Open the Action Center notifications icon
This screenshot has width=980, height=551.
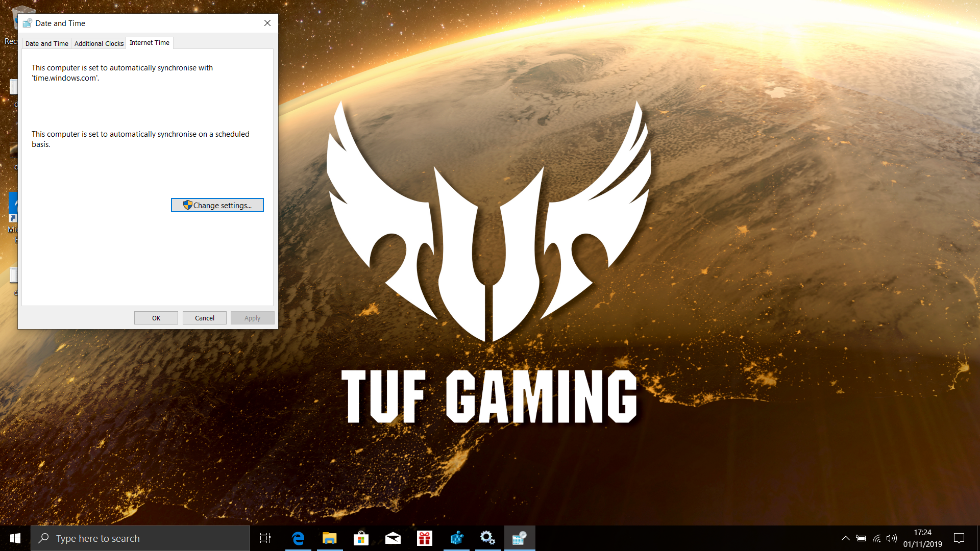point(959,538)
